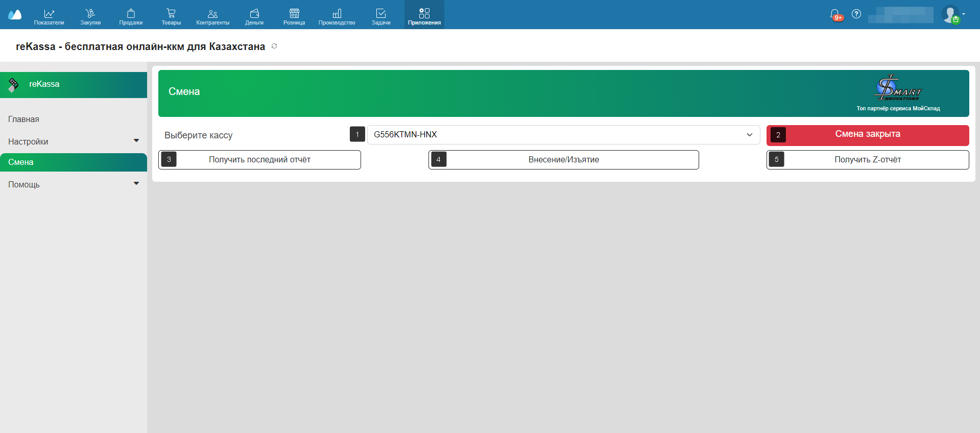The height and width of the screenshot is (433, 980).
Task: Open the help question mark icon
Action: click(x=856, y=14)
